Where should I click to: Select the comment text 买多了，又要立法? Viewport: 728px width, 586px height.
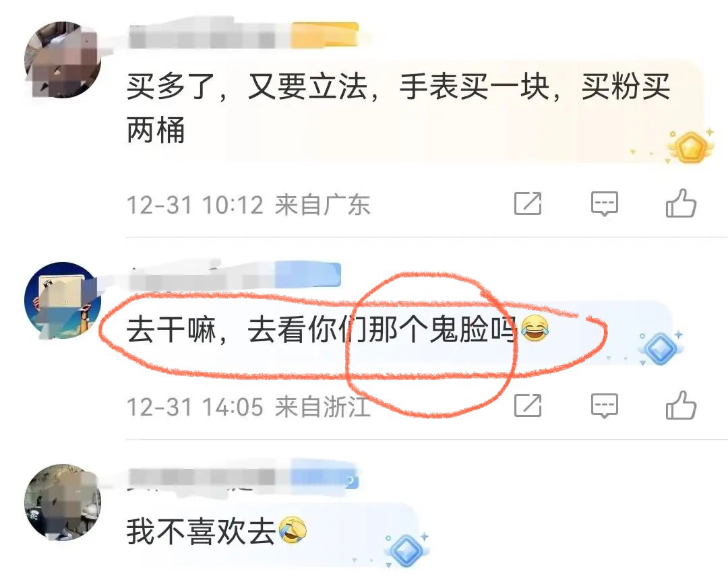[x=247, y=87]
